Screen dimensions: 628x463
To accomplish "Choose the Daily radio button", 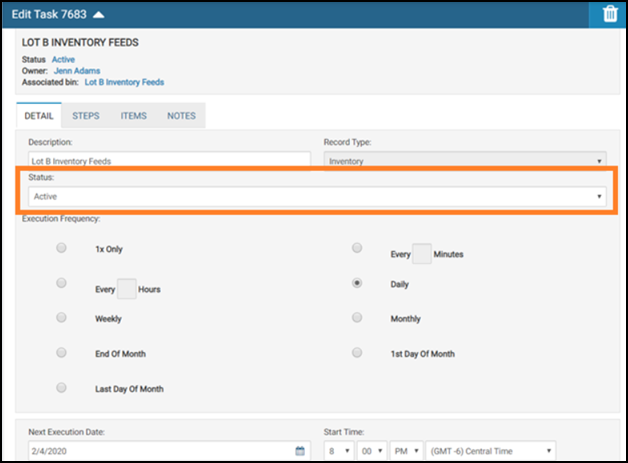I will 357,283.
